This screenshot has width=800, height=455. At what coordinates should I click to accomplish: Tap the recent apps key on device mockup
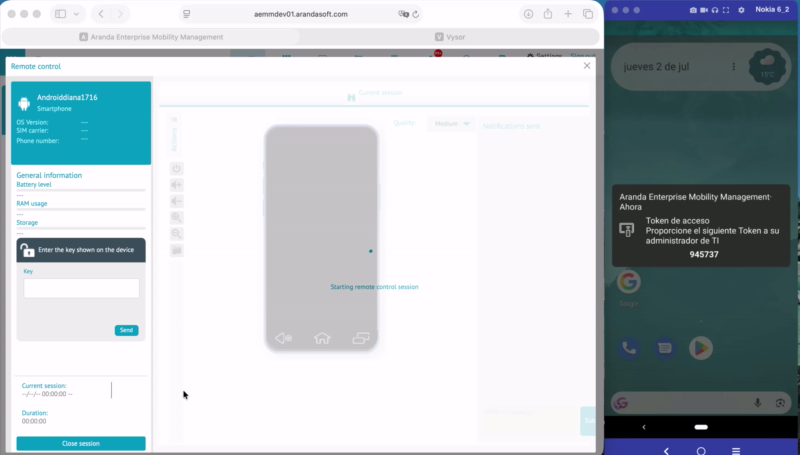361,338
